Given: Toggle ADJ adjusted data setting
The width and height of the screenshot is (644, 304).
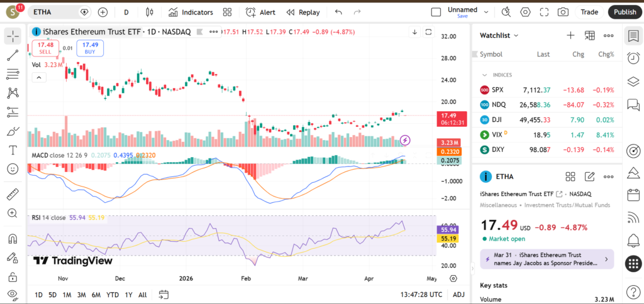Looking at the screenshot, I should click(x=458, y=295).
